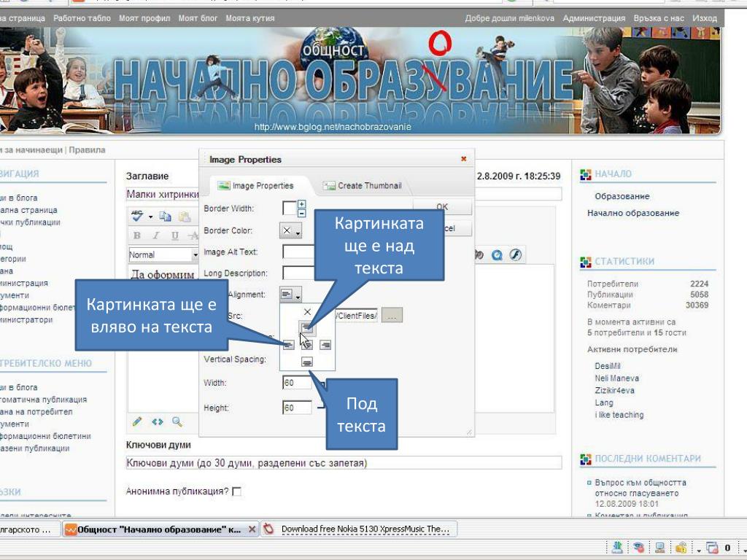This screenshot has height=560, width=747.
Task: Select right image alignment option
Action: 325,345
